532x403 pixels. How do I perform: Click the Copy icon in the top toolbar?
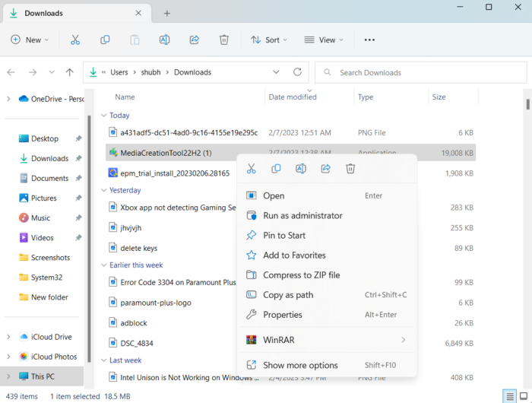point(105,40)
